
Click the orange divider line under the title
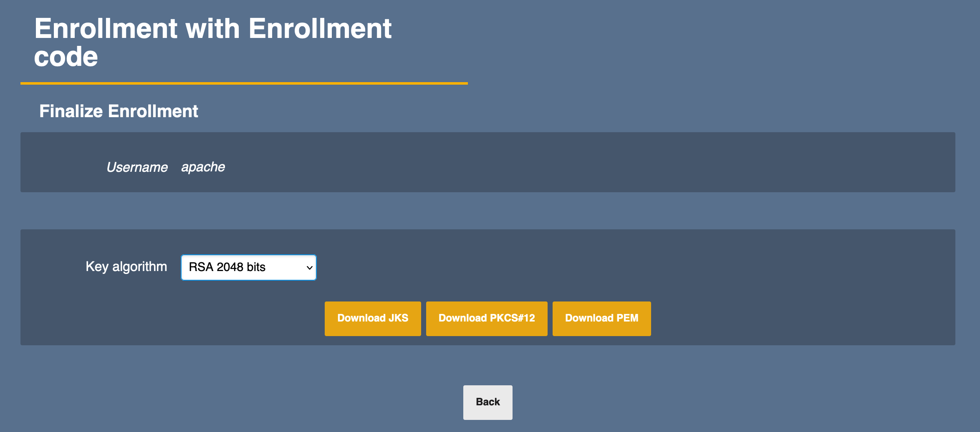244,83
